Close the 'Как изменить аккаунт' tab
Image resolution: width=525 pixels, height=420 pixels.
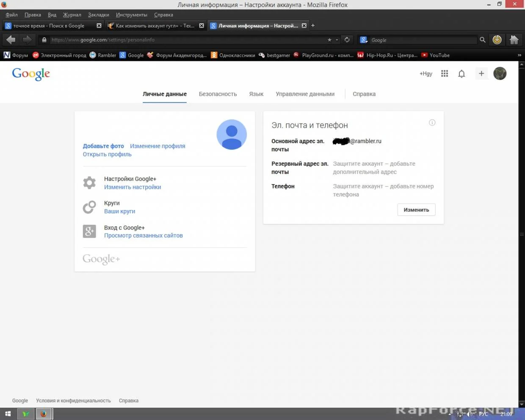tap(202, 26)
